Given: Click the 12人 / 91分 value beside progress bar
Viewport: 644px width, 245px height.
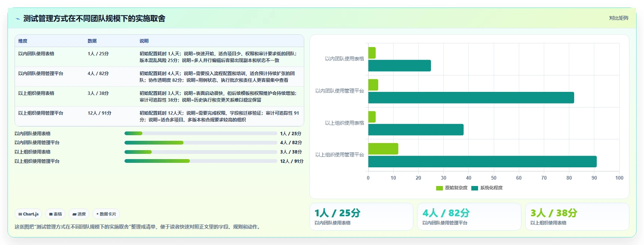Looking at the screenshot, I should (x=292, y=161).
